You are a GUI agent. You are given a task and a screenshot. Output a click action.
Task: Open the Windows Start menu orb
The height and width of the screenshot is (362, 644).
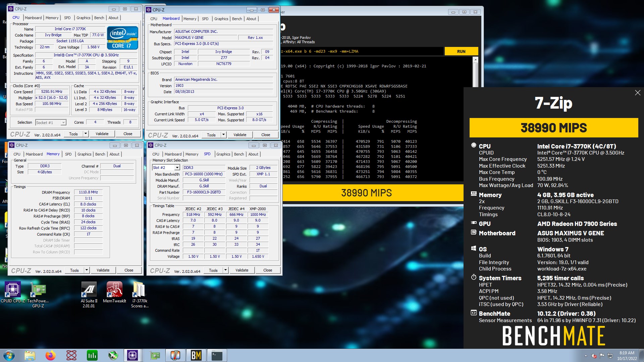9,355
